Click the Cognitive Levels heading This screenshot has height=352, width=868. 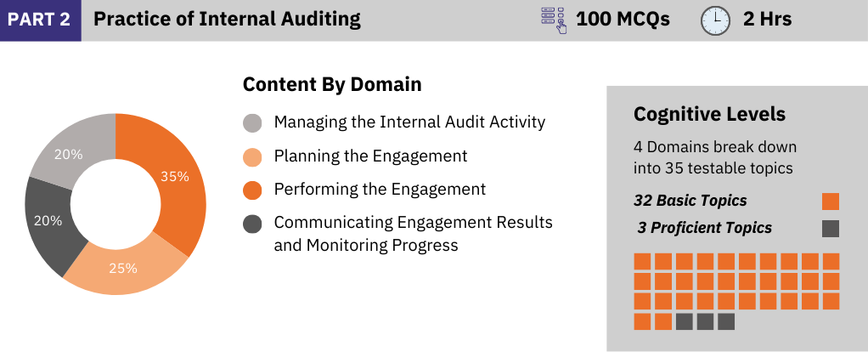pos(709,114)
